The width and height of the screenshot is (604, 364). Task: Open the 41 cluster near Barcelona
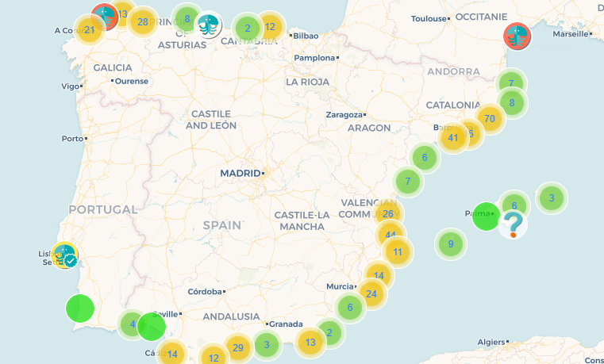point(453,137)
